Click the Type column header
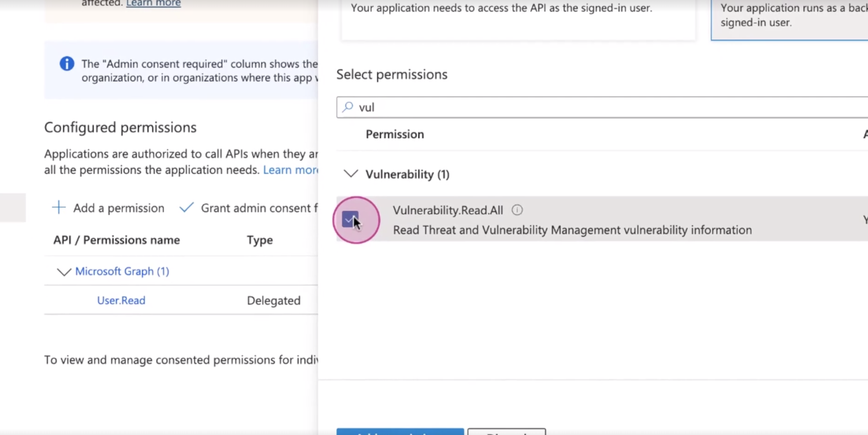Image resolution: width=868 pixels, height=435 pixels. [x=260, y=240]
